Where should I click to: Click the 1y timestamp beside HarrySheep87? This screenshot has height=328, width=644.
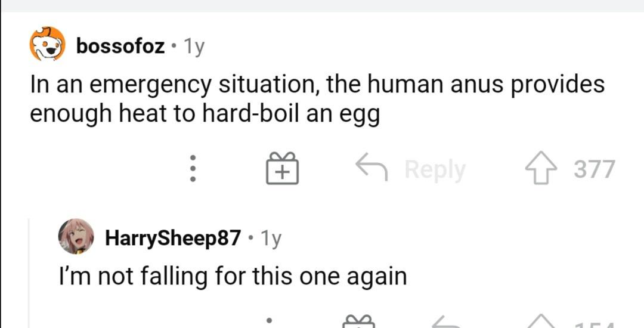pos(271,238)
